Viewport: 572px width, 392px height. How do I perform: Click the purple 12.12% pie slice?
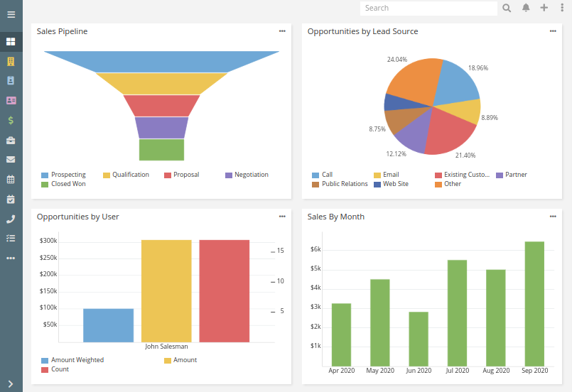[414, 134]
